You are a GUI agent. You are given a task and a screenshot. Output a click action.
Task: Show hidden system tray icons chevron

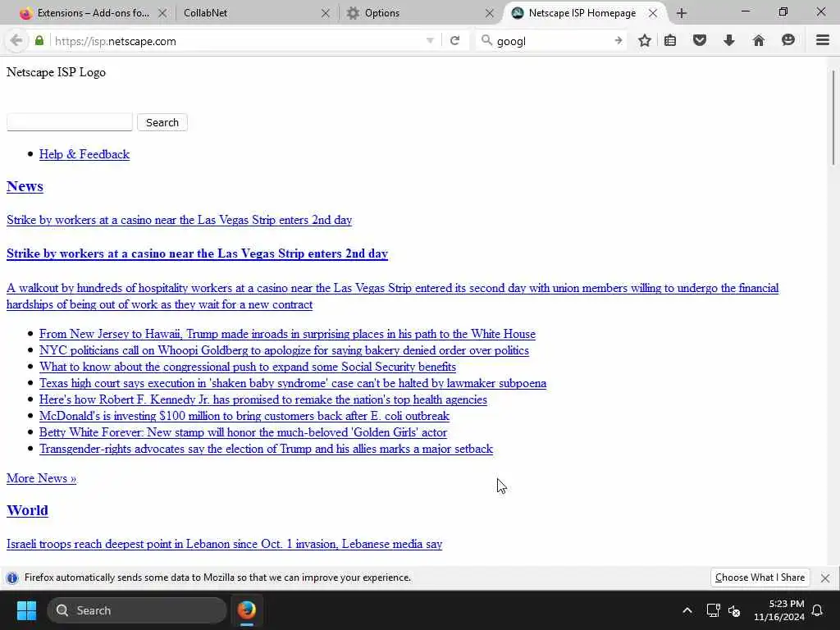(687, 610)
